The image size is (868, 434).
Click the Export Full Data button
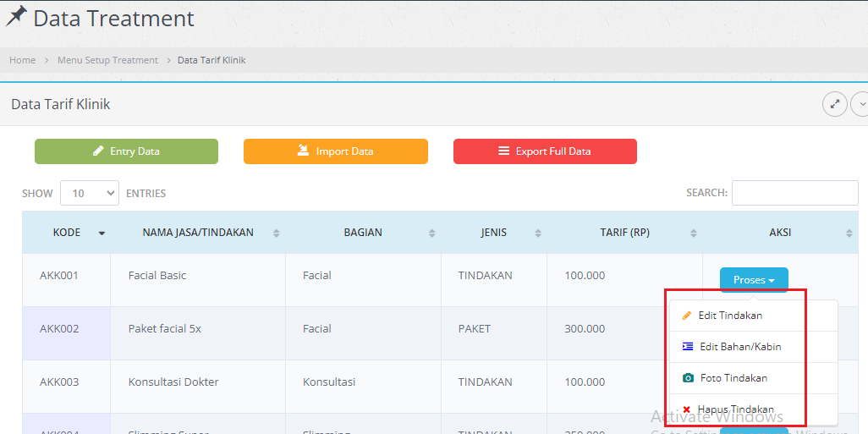[546, 151]
